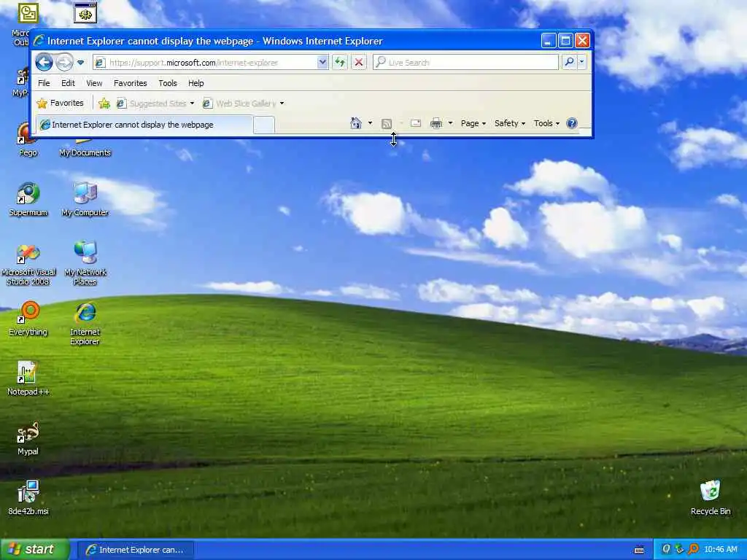The image size is (747, 560).
Task: Select the gear window icon at top of desktop
Action: (85, 12)
